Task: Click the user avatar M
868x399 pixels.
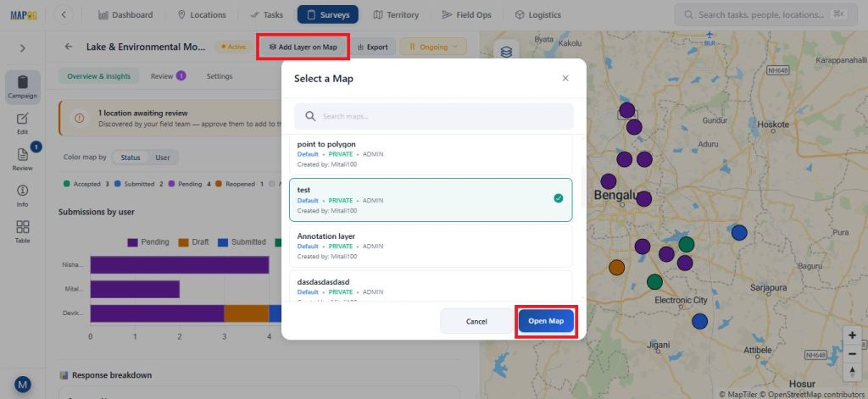Action: pos(22,384)
